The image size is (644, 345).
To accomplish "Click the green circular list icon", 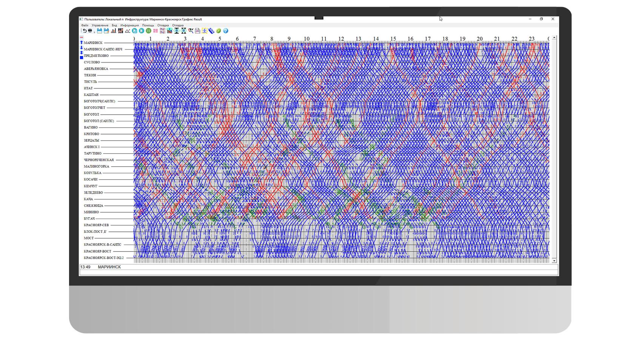I will (148, 31).
